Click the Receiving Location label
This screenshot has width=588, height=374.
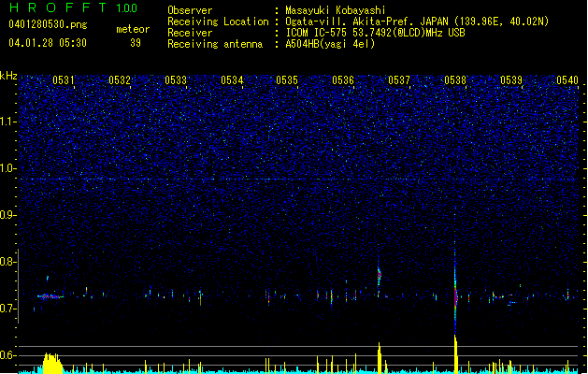(x=218, y=22)
